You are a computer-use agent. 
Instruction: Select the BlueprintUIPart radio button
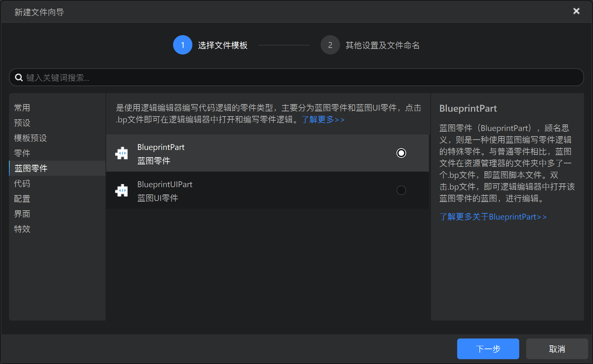[401, 190]
